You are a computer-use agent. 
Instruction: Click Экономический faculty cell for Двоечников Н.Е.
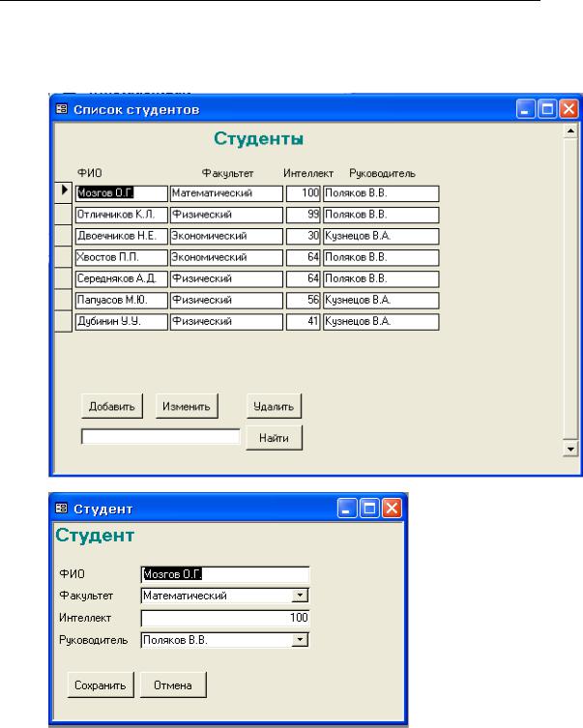tap(226, 236)
